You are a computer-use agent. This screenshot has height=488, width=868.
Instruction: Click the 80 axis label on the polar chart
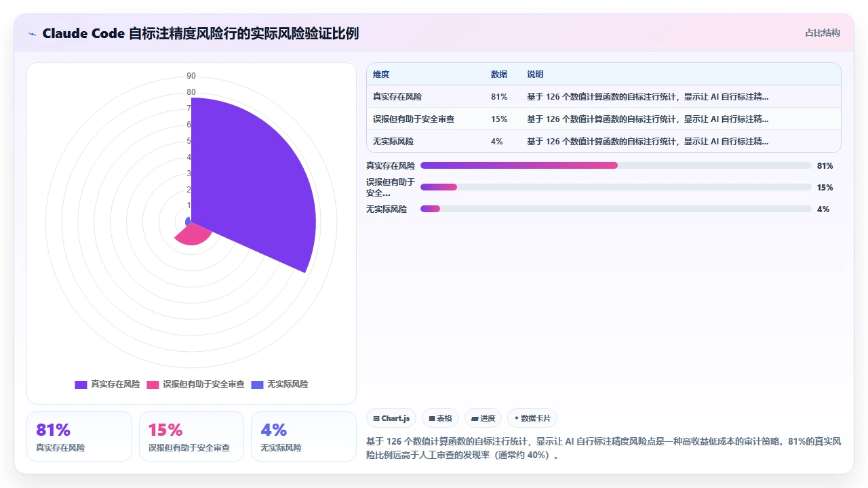click(x=191, y=92)
